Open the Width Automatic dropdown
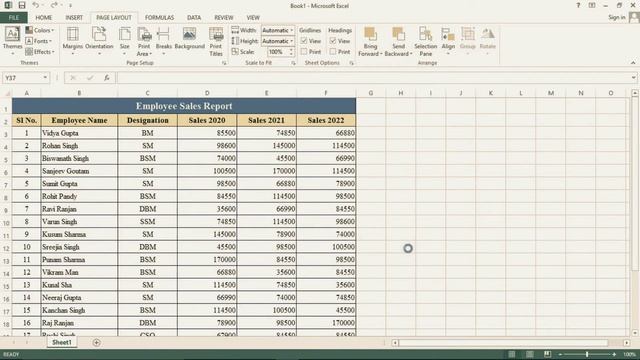640x360 pixels. (278, 30)
